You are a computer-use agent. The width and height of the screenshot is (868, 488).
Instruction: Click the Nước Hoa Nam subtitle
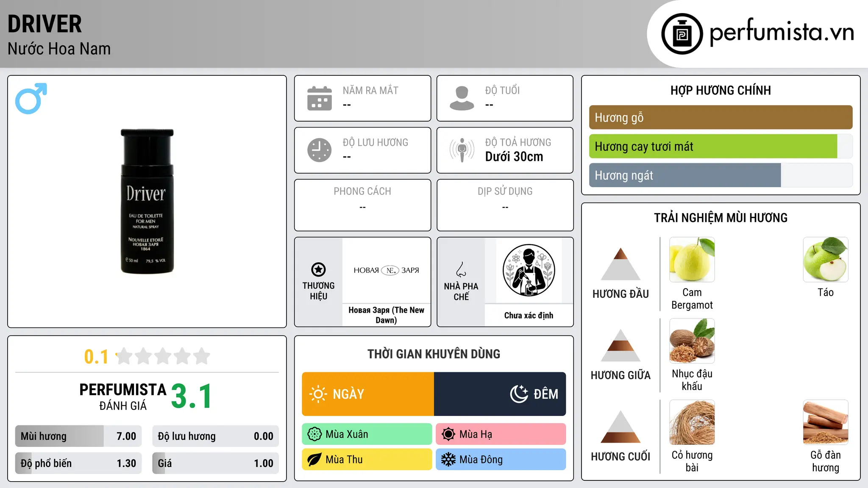click(x=59, y=49)
